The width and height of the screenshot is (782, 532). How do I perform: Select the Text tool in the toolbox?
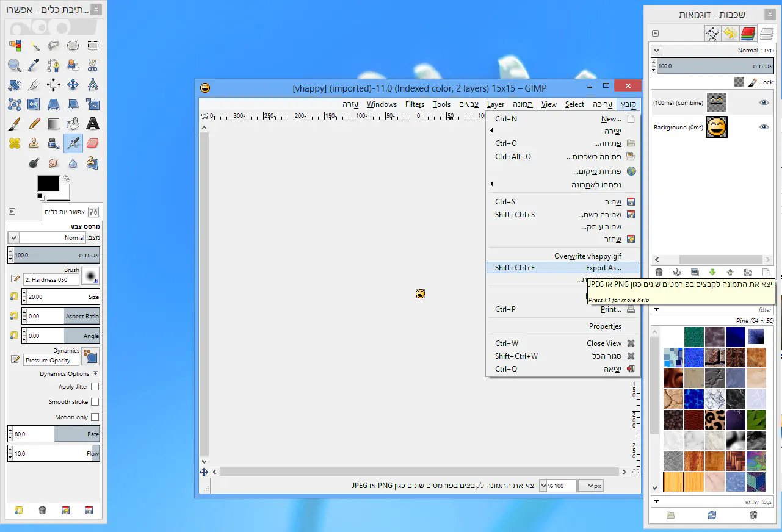coord(92,124)
